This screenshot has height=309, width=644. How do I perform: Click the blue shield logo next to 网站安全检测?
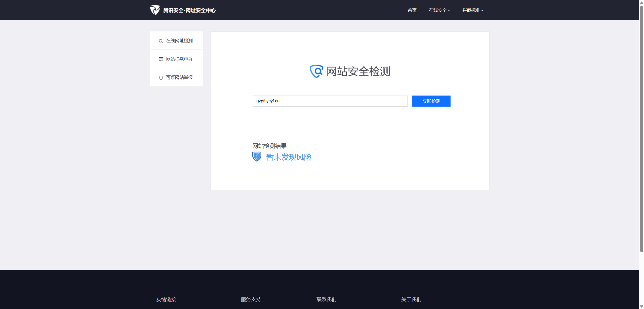316,71
